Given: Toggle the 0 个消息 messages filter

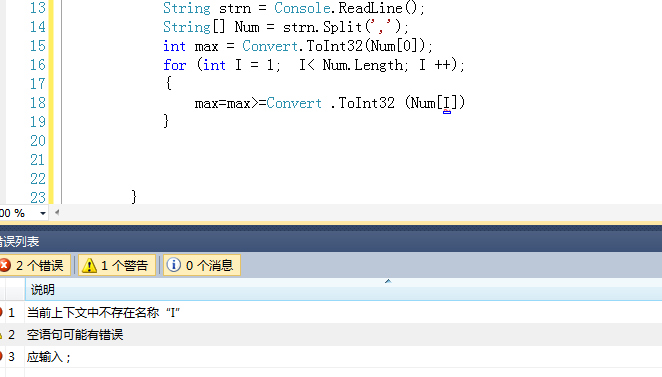Looking at the screenshot, I should point(202,265).
